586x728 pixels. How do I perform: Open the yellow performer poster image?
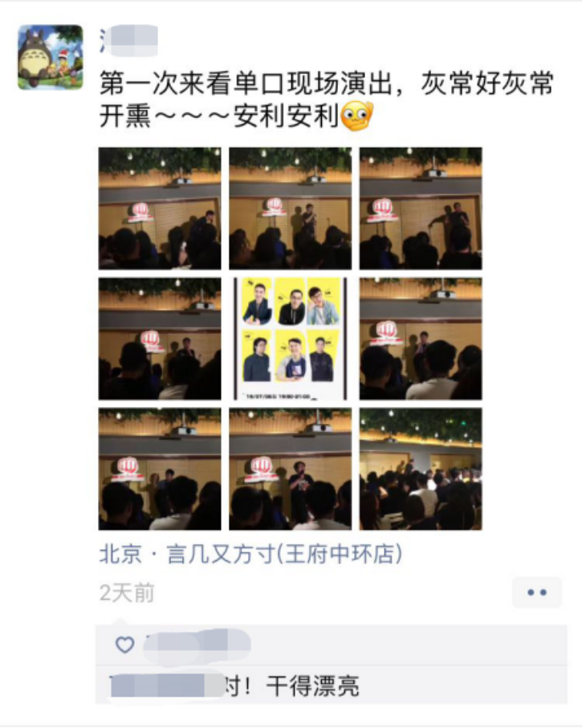(x=291, y=339)
